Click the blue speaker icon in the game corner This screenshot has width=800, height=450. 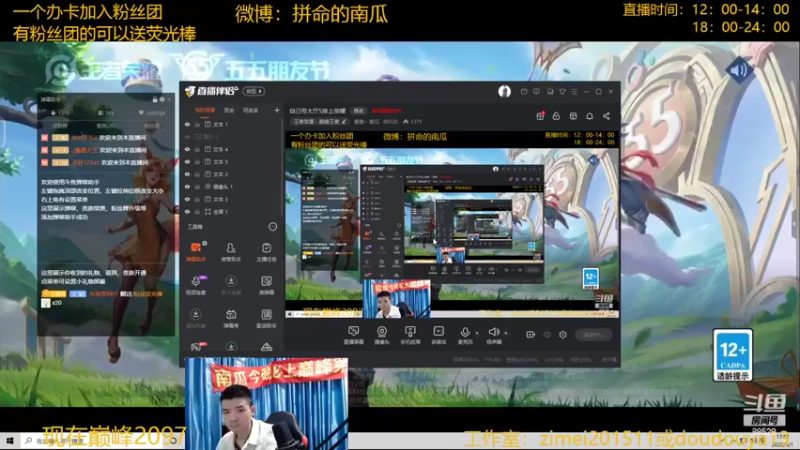[739, 69]
